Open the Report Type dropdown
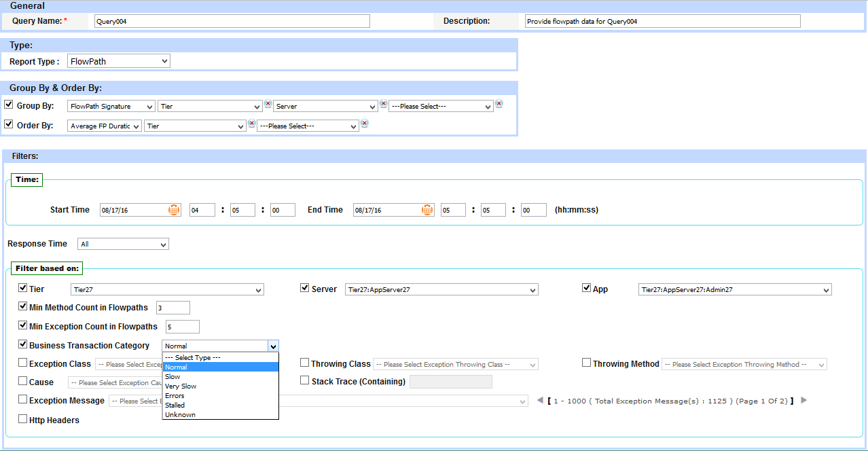Image resolution: width=868 pixels, height=451 pixels. click(119, 61)
